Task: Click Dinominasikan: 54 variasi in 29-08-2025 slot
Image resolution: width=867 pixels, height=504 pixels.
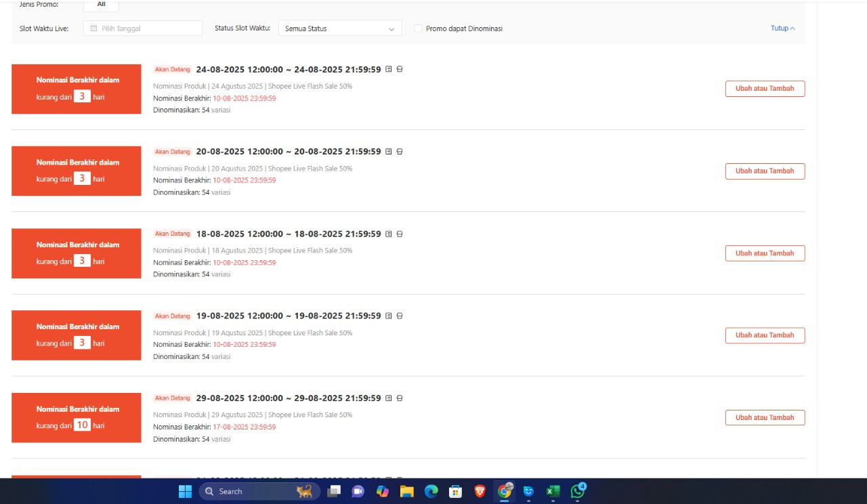Action: [192, 440]
